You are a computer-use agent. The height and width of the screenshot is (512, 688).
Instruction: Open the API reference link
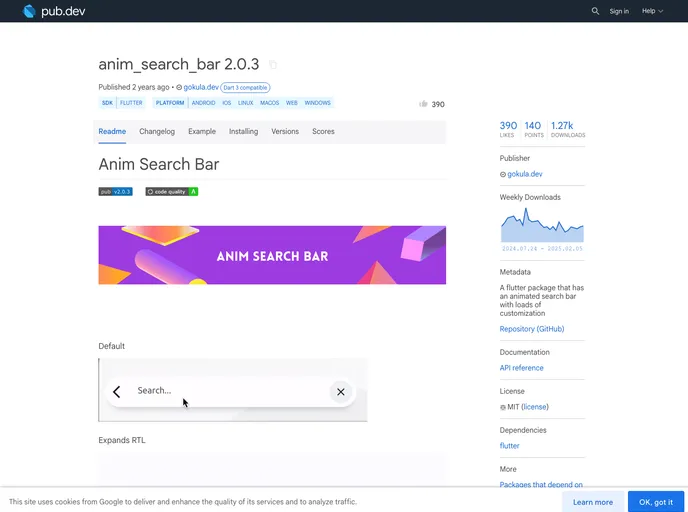[521, 368]
